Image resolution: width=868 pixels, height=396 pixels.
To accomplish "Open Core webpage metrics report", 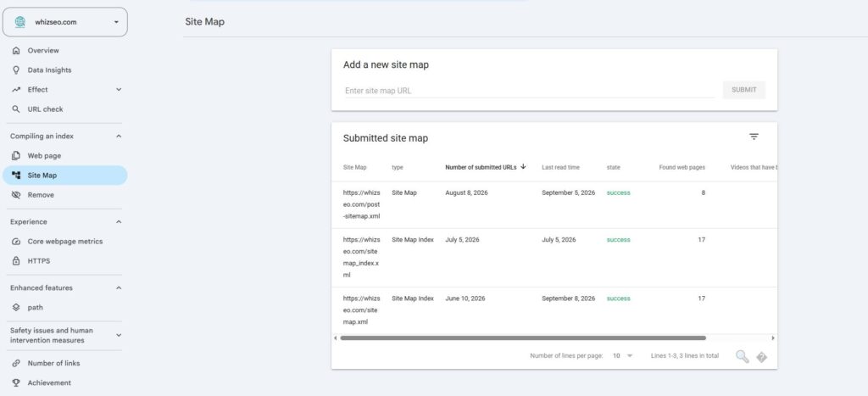I will tap(64, 242).
